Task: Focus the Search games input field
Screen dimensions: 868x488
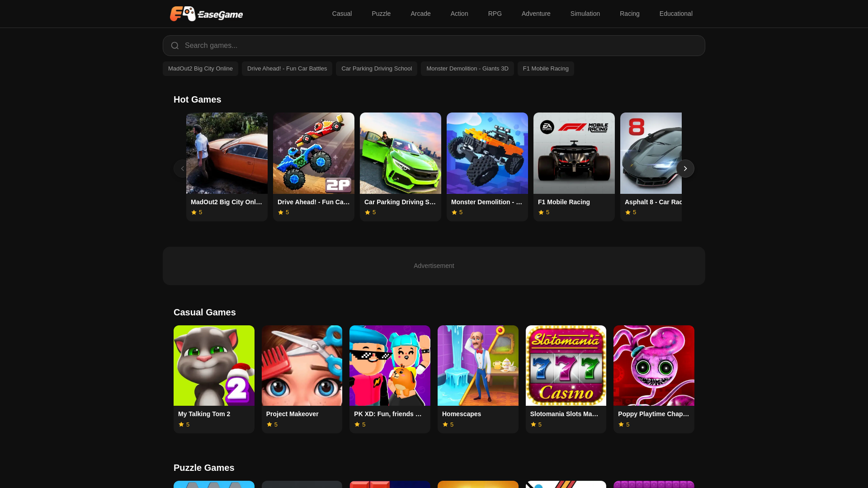Action: pyautogui.click(x=434, y=46)
